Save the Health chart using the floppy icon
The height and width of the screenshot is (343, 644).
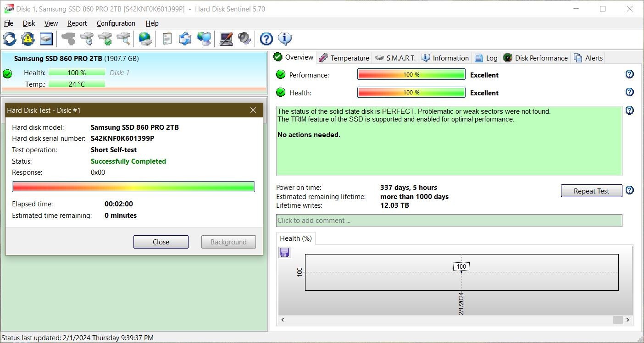pos(285,252)
